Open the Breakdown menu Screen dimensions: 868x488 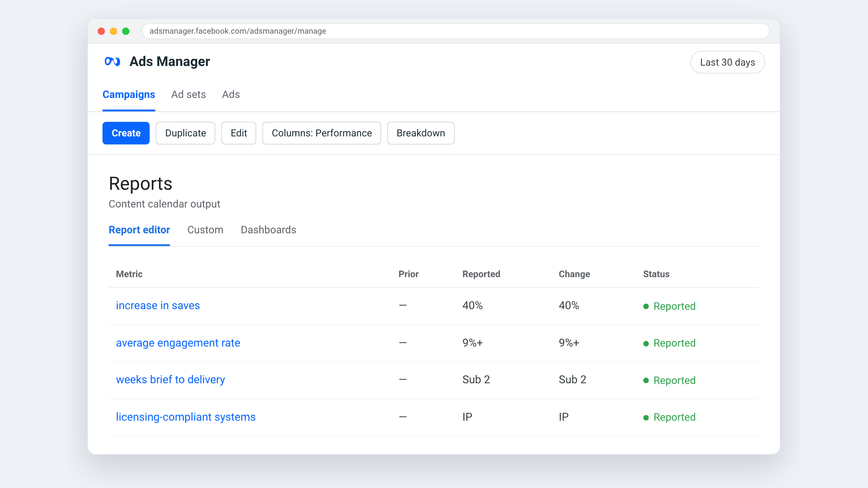coord(421,133)
